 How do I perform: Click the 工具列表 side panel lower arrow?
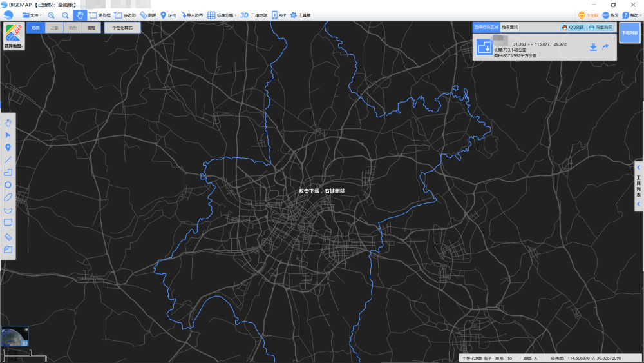coord(639,204)
